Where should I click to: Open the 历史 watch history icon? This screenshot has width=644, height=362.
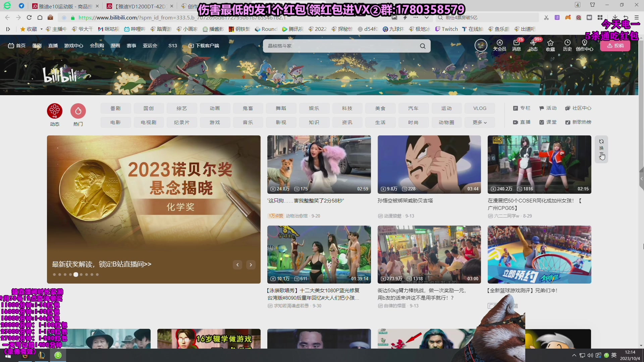point(567,46)
